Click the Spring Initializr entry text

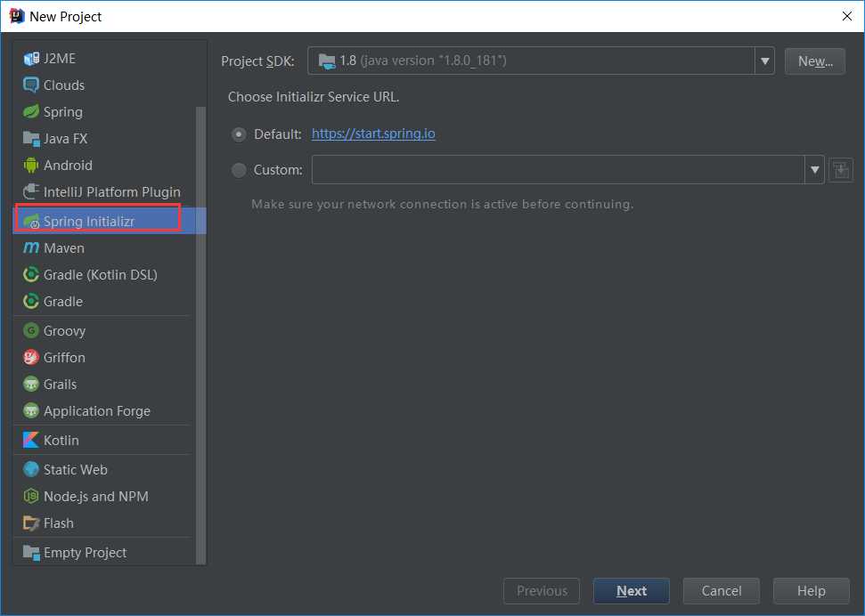point(89,221)
